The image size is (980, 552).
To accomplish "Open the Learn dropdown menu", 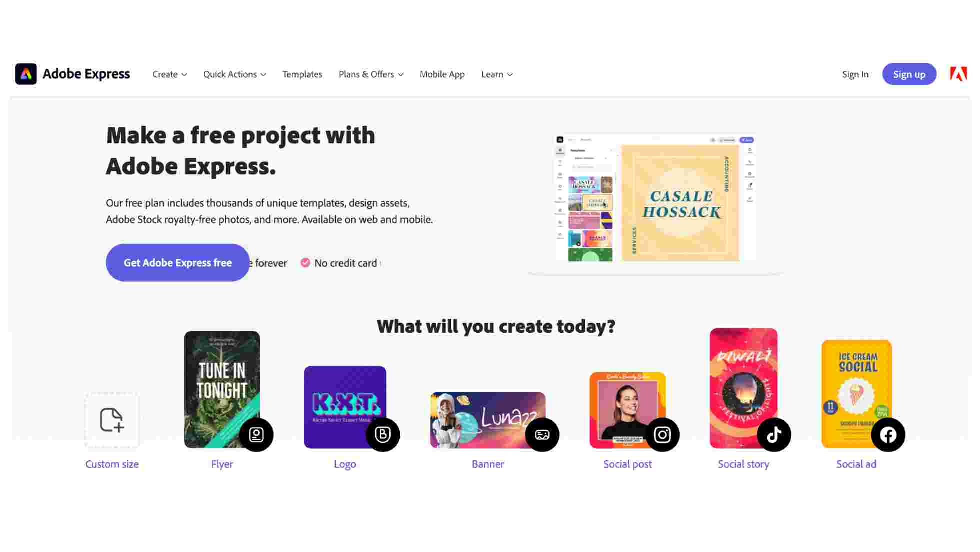I will click(496, 74).
